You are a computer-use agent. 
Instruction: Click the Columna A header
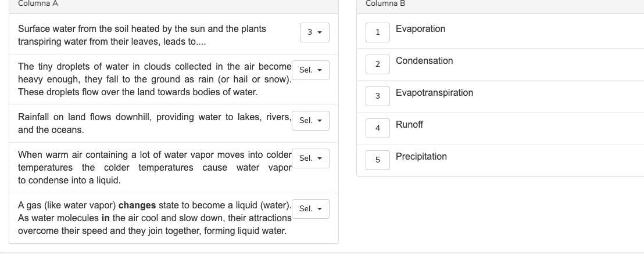click(x=38, y=3)
